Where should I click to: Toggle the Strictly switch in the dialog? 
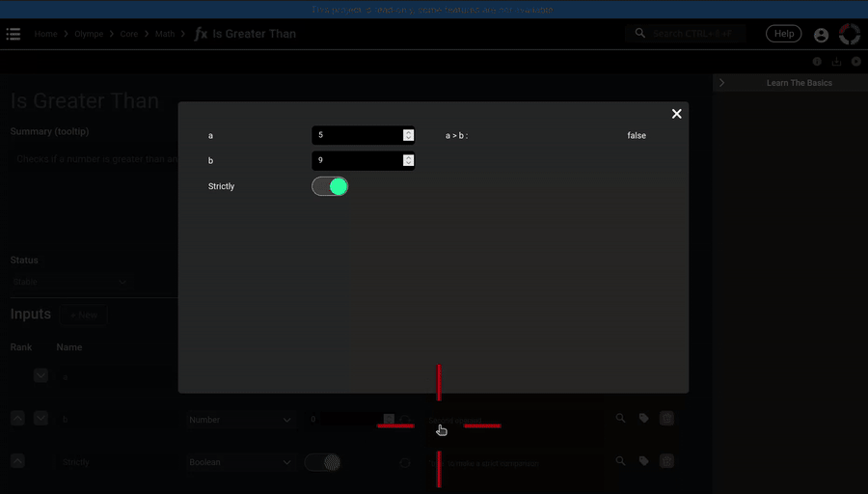(x=330, y=186)
